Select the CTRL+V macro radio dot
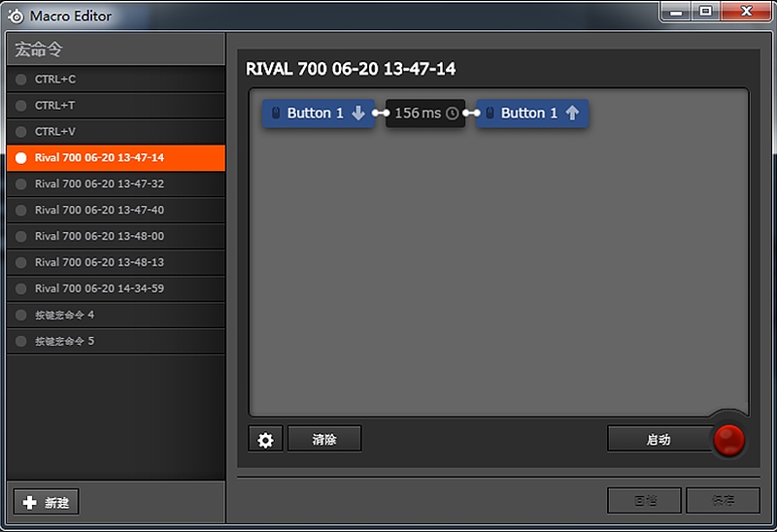The image size is (777, 532). click(x=20, y=132)
